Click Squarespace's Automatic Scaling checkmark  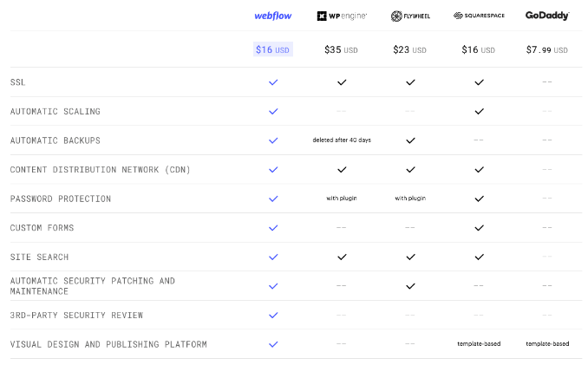(x=479, y=111)
